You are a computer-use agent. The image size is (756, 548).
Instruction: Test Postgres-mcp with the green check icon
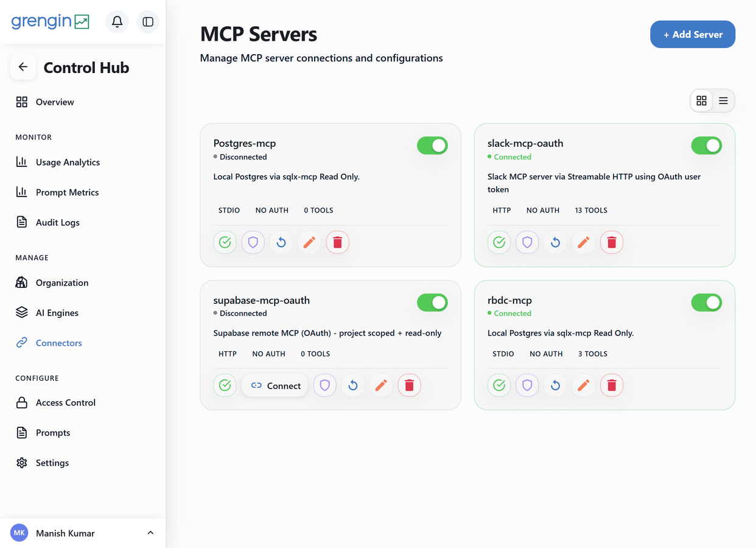(225, 242)
